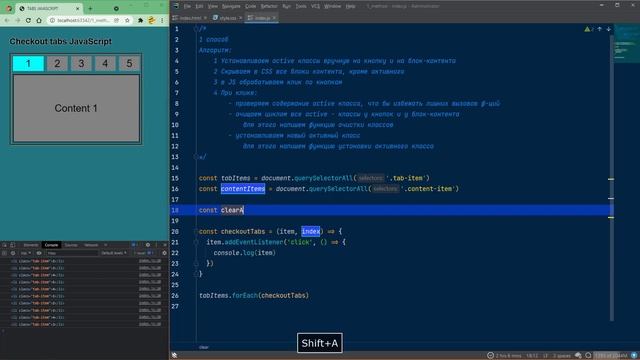The height and width of the screenshot is (360, 640).
Task: Switch to the DevTools Network tab
Action: pos(91,245)
